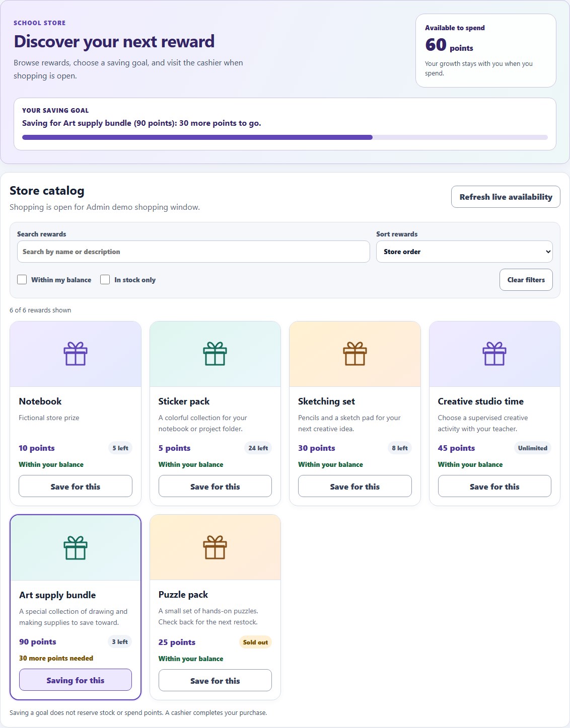Save for this on Notebook card

pos(76,487)
